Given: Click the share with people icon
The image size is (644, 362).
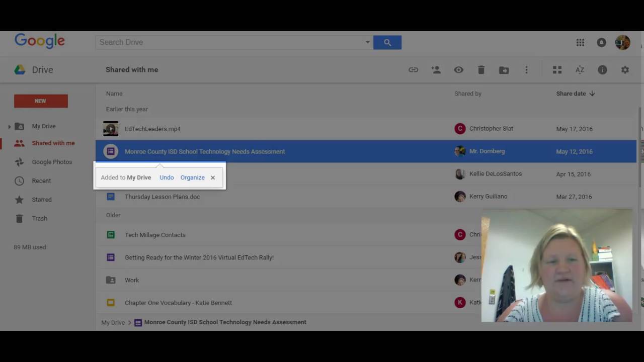Looking at the screenshot, I should [436, 70].
